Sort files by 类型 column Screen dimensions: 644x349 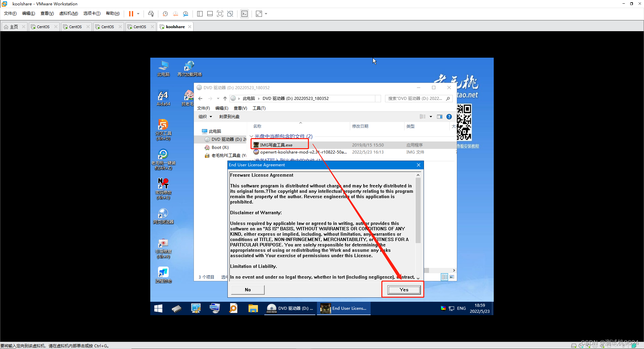[410, 126]
